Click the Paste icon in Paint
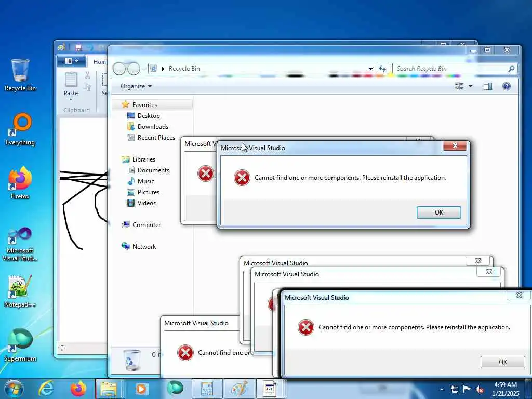This screenshot has height=399, width=532. coord(71,79)
